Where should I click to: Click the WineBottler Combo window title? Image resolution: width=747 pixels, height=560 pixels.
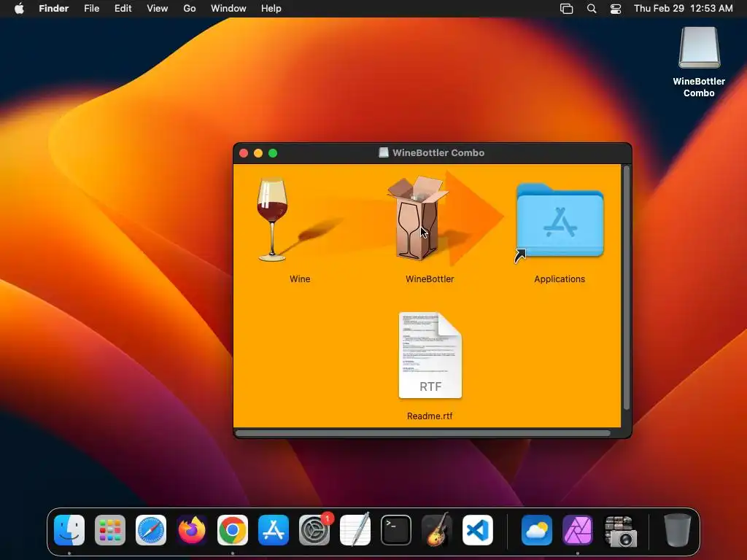438,153
